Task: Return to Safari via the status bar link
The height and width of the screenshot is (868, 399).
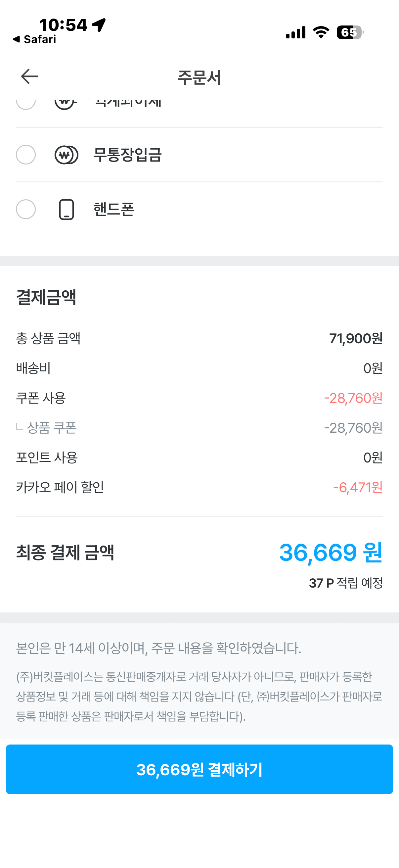Action: tap(35, 39)
